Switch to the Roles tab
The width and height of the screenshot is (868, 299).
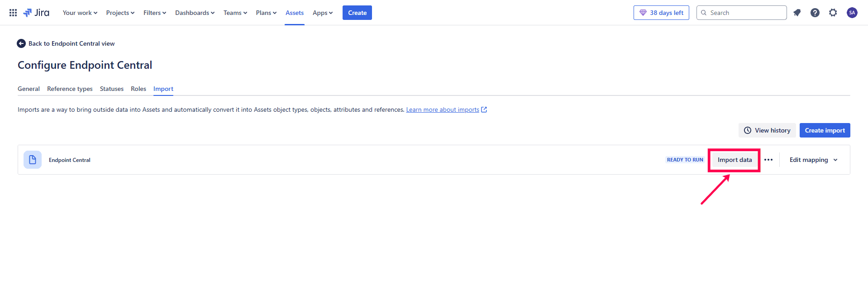[x=138, y=89]
